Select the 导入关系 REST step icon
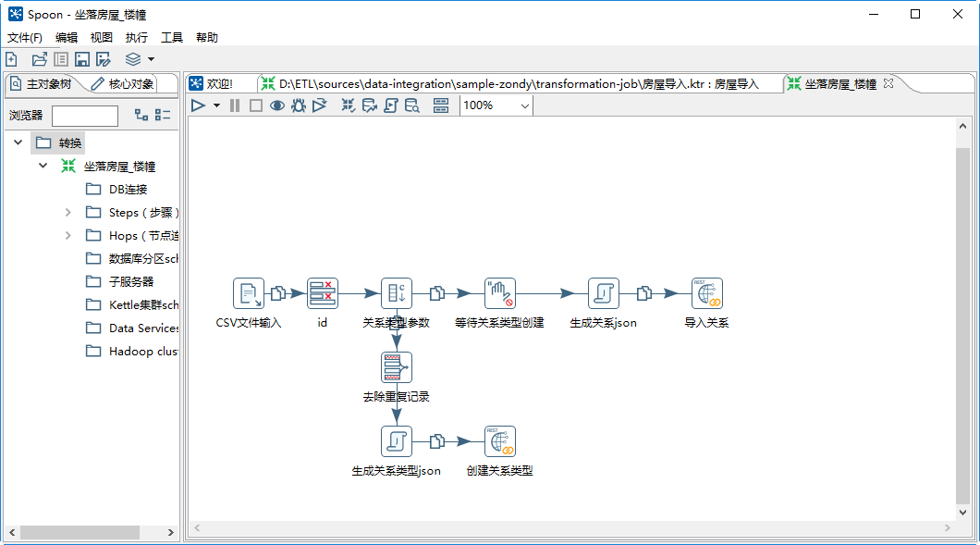Image resolution: width=980 pixels, height=545 pixels. [x=707, y=293]
